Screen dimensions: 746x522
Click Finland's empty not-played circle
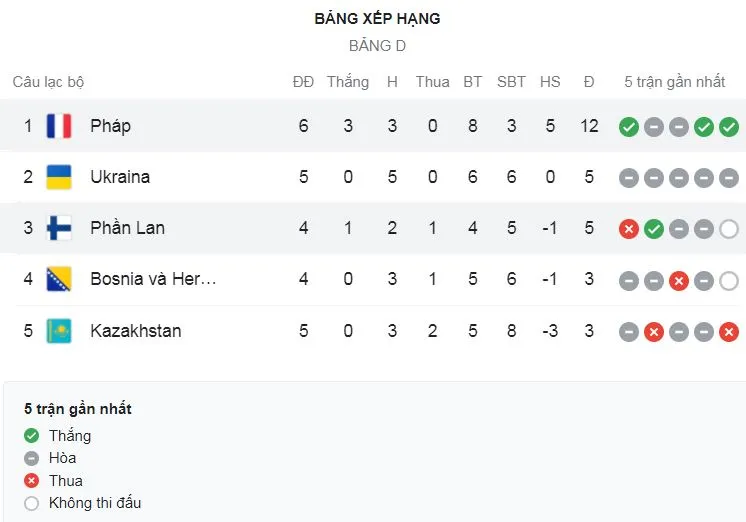click(729, 229)
